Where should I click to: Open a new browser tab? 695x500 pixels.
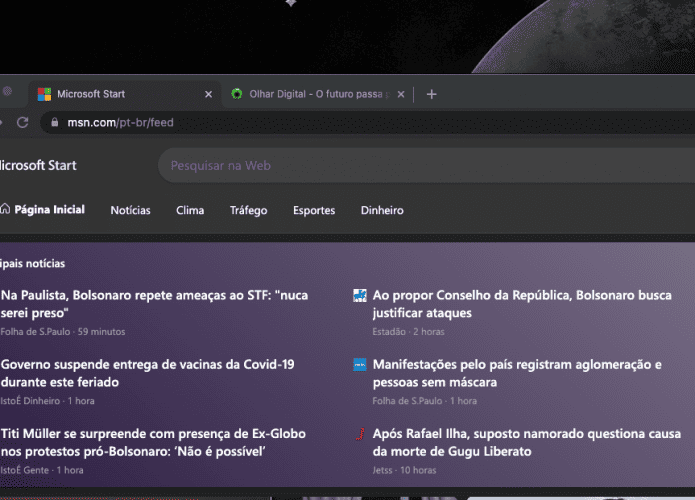point(431,94)
